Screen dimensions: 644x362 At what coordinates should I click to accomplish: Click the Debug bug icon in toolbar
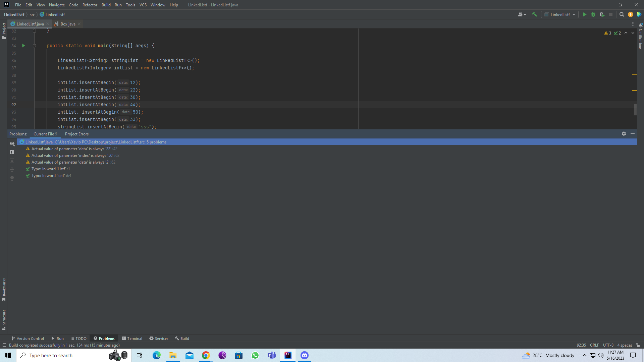(593, 14)
